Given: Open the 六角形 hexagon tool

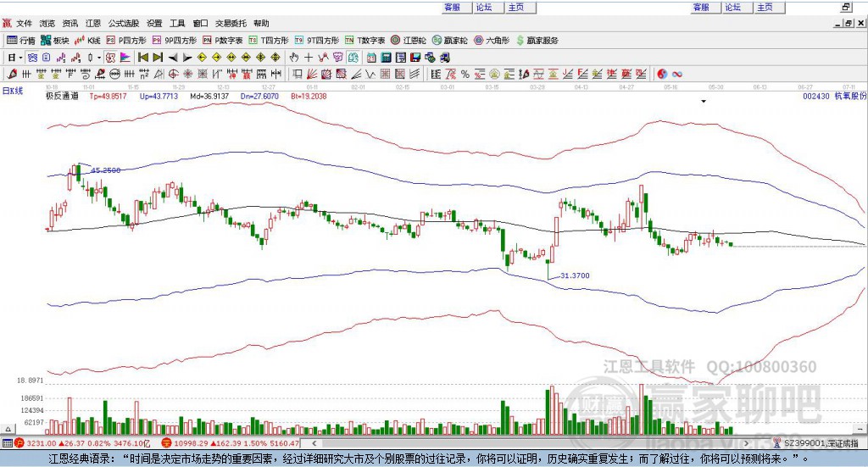Looking at the screenshot, I should [492, 41].
